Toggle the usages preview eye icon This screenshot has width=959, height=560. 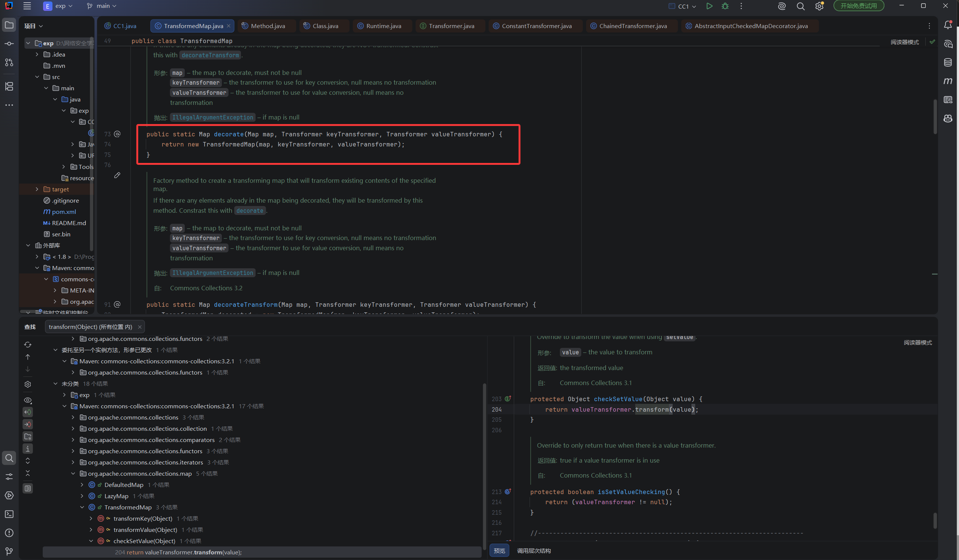[28, 400]
